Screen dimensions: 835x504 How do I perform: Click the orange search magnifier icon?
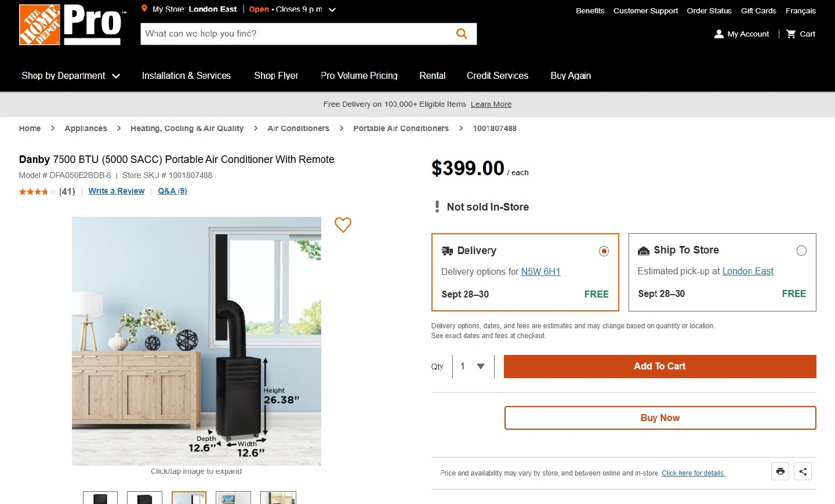462,34
